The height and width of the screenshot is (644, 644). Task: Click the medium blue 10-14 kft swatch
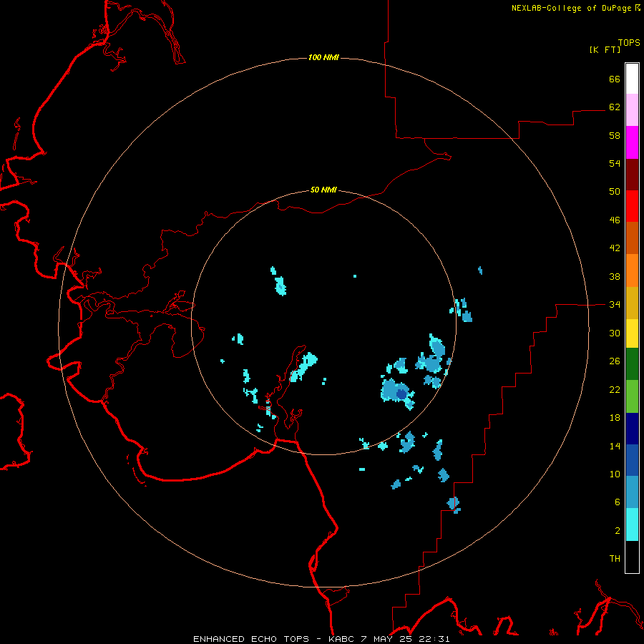coord(632,460)
